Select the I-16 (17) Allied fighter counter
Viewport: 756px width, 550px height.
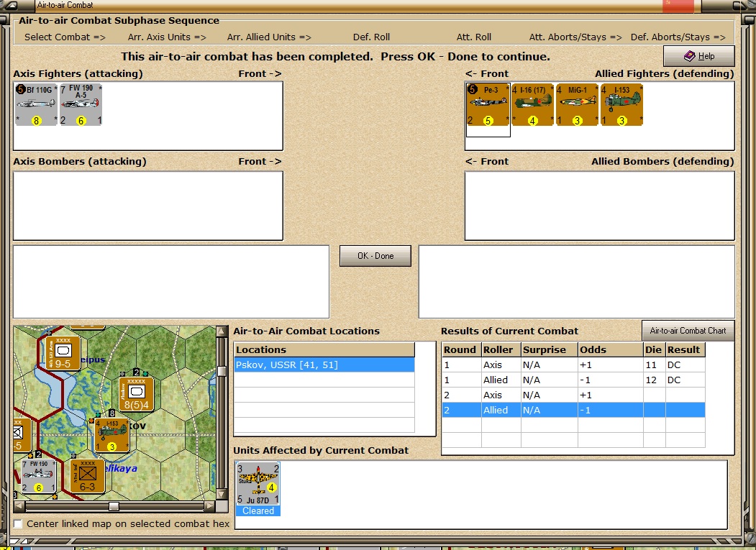pos(532,104)
